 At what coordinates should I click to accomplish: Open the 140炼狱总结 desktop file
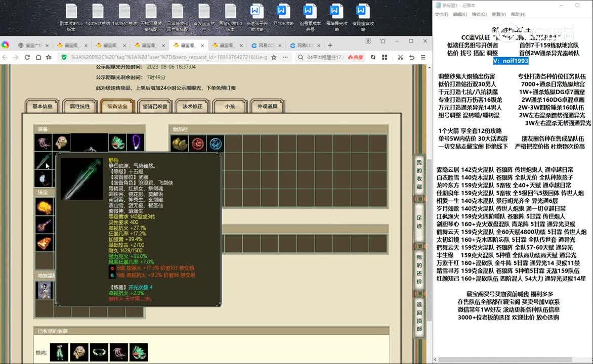coord(98,15)
